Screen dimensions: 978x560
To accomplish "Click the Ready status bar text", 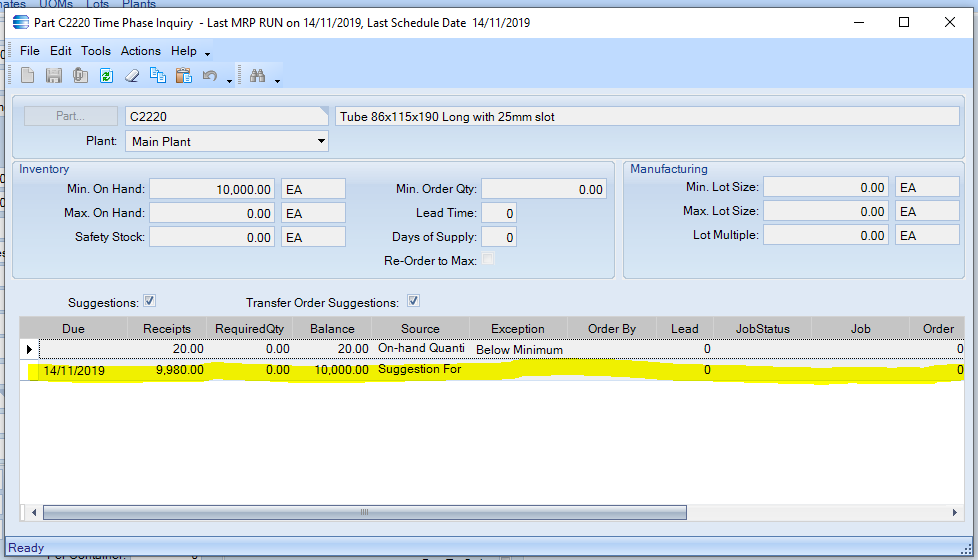I will point(26,548).
